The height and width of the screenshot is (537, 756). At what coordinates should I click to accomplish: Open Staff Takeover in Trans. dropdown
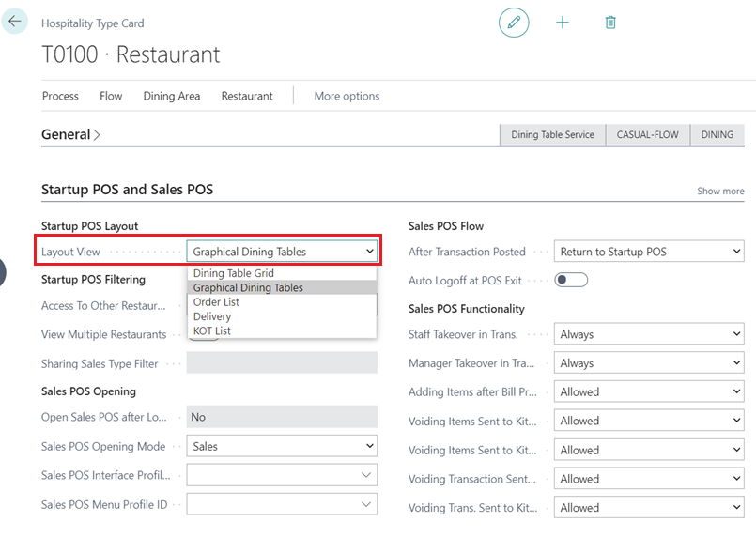pos(648,334)
